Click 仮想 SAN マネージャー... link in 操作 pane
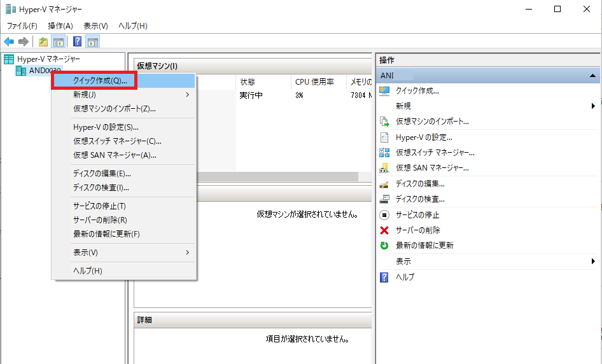This screenshot has height=364, width=602. (432, 168)
